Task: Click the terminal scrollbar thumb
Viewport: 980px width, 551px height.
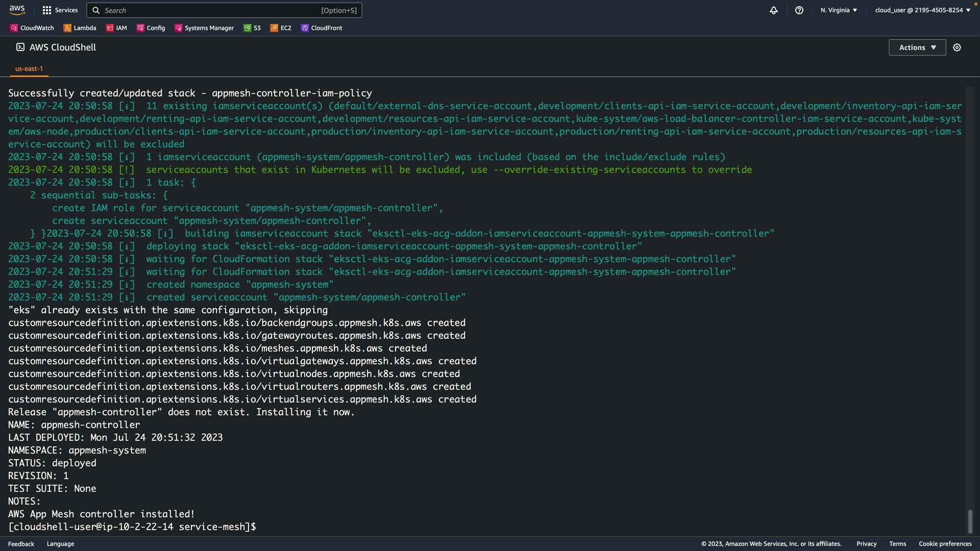Action: (x=970, y=521)
